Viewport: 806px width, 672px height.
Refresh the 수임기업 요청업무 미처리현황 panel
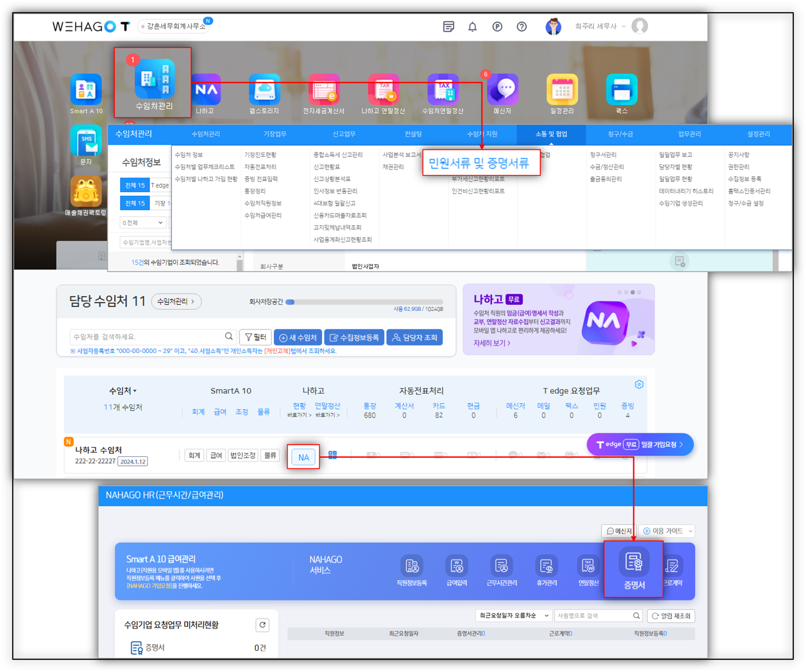coord(262,625)
